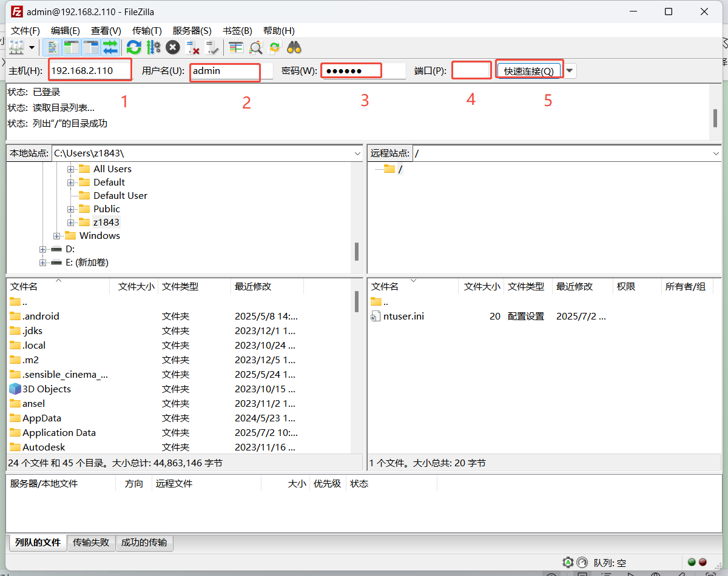Expand the E: (新加卷) drive node
Screen dimensions: 728x576
pyautogui.click(x=42, y=263)
